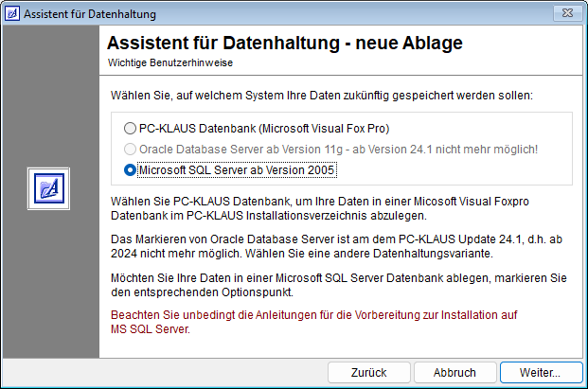
Task: Click heading 'Assistent für Datenhaltung - neue Ablage'
Action: pyautogui.click(x=284, y=44)
